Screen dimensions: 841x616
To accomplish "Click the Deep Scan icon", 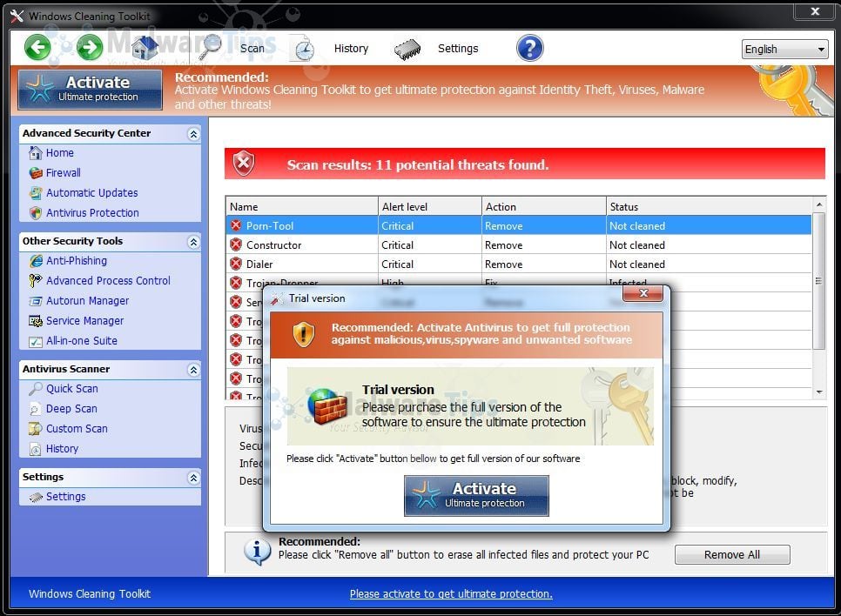I will tap(36, 409).
